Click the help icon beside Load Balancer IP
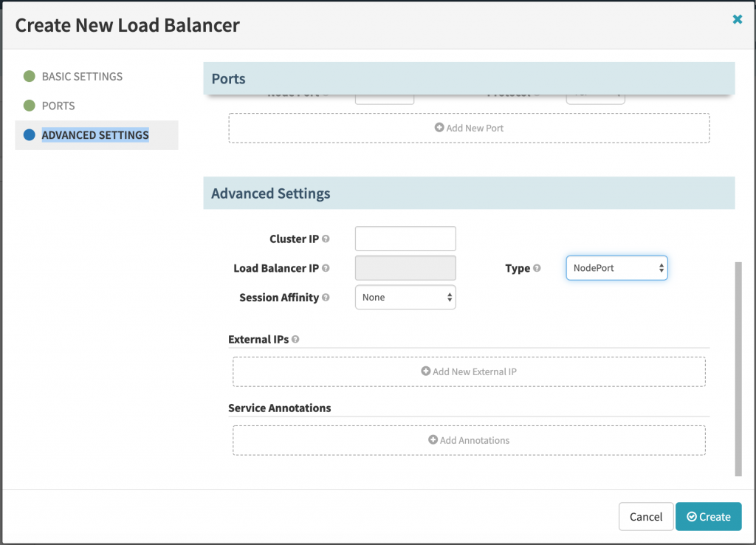 tap(326, 269)
